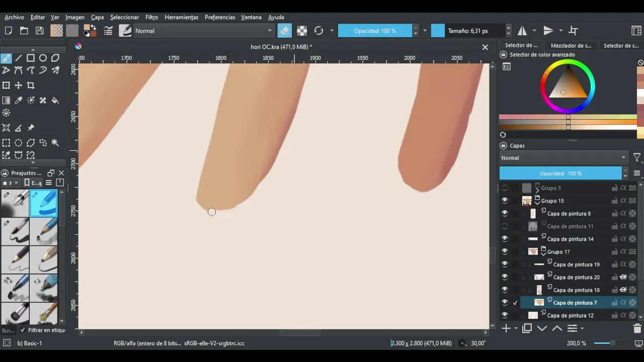644x362 pixels.
Task: Select the Polygon shape tool
Action: point(55,58)
